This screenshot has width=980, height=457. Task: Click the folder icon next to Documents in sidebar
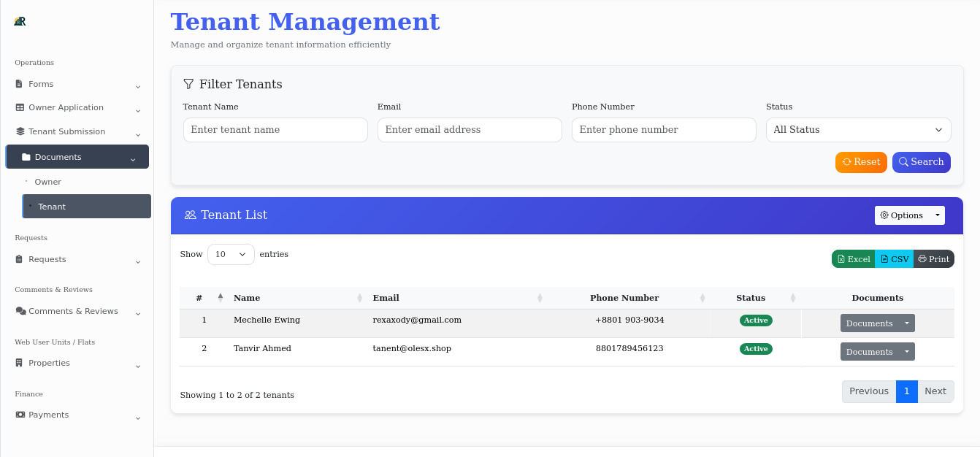[26, 156]
